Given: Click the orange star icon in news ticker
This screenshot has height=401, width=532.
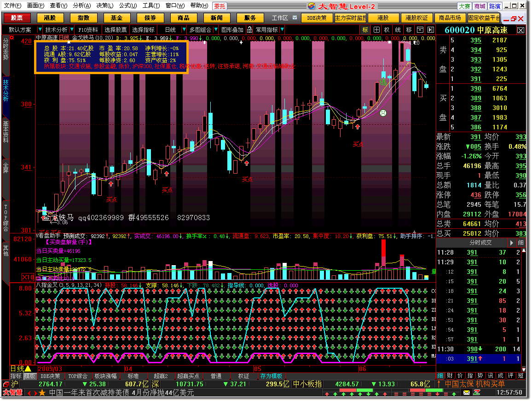Looking at the screenshot, I should pos(42,393).
